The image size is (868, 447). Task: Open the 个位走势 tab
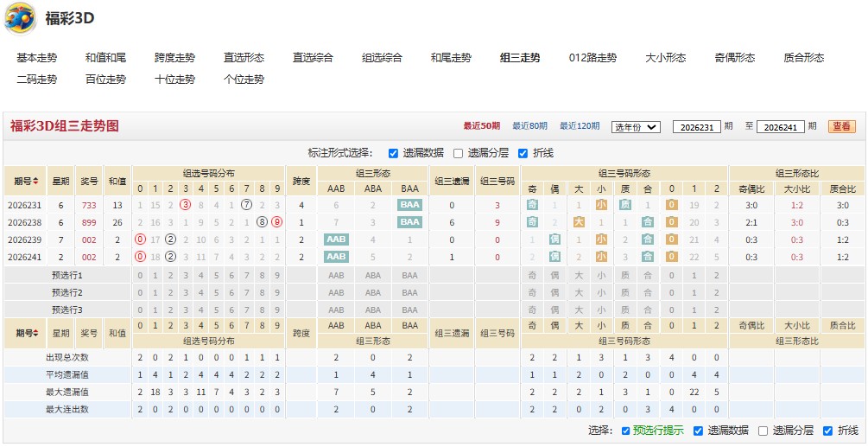[244, 80]
